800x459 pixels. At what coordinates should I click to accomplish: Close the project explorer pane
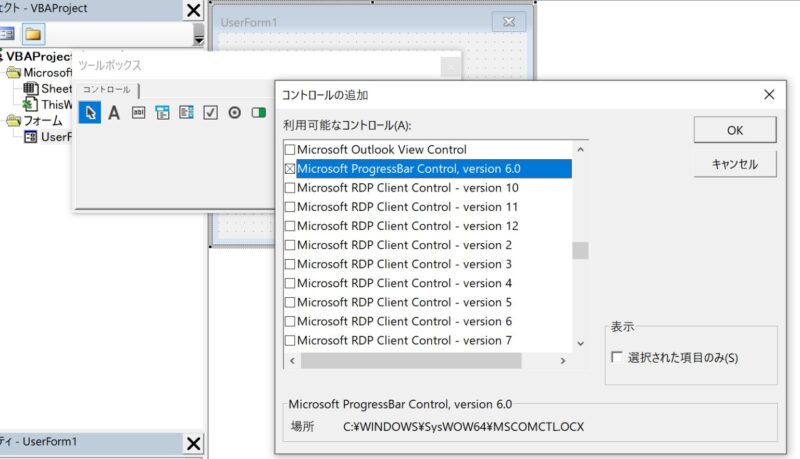(x=193, y=10)
